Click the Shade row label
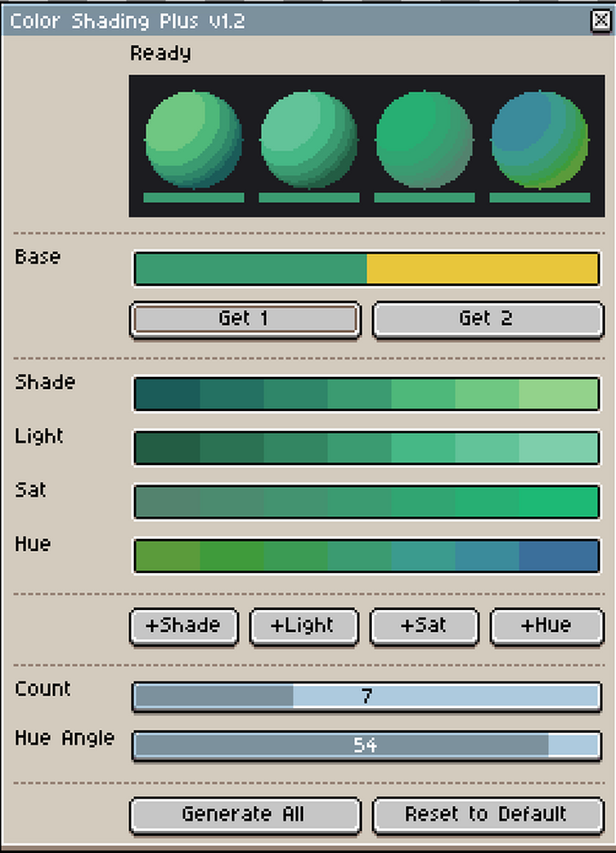This screenshot has height=853, width=616. (x=45, y=382)
